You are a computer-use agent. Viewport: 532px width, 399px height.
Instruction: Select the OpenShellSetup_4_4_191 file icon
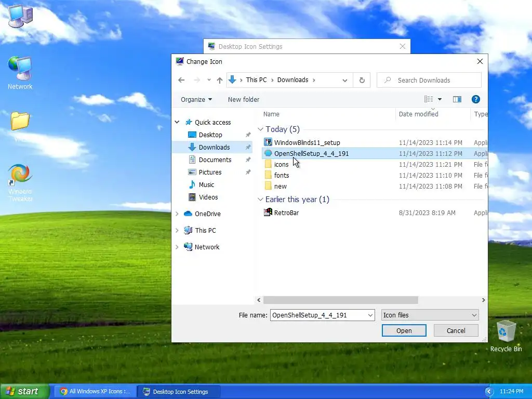tap(268, 153)
